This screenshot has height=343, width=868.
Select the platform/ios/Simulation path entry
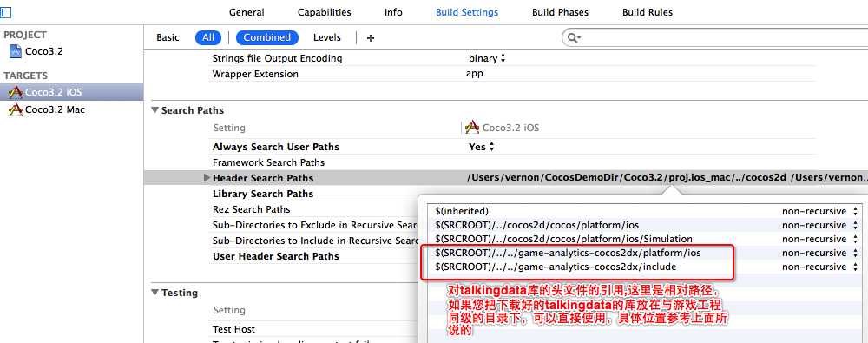click(x=563, y=239)
